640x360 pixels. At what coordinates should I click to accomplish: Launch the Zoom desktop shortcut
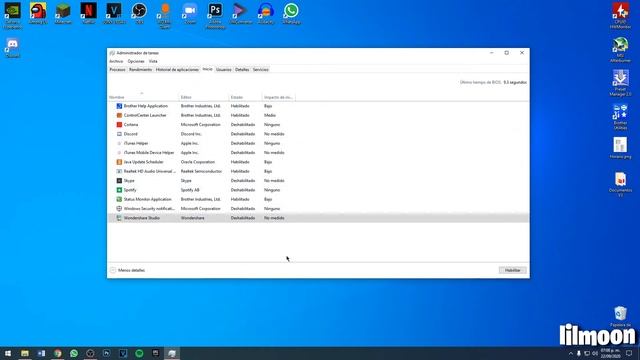coord(190,14)
